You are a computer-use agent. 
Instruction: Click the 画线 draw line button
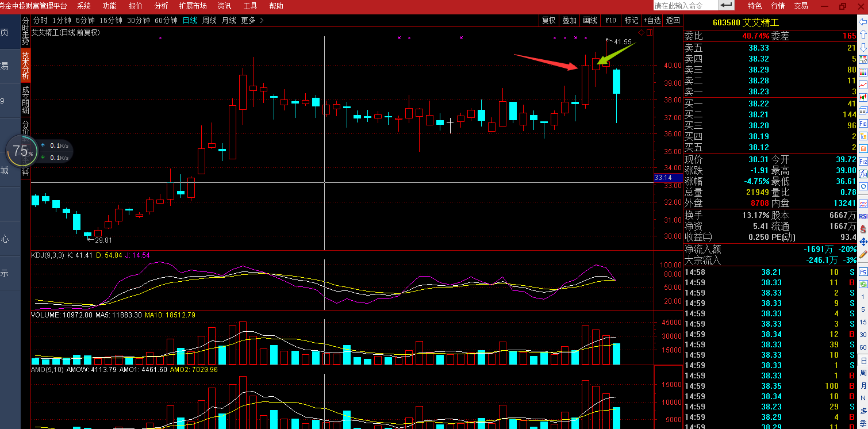590,20
